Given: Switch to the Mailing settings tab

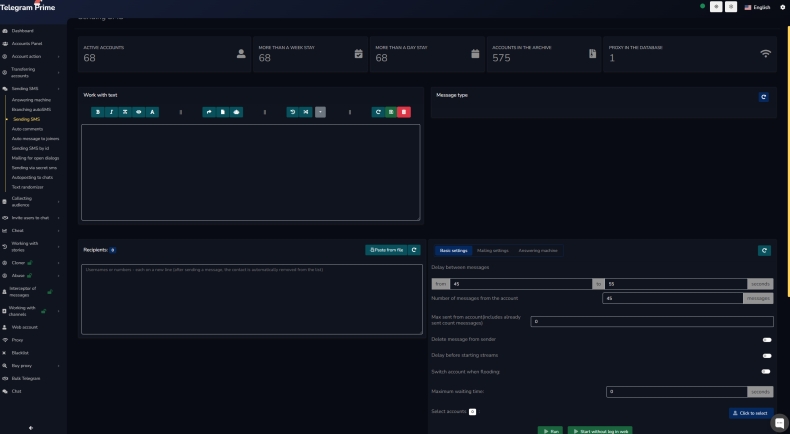Looking at the screenshot, I should click(492, 250).
